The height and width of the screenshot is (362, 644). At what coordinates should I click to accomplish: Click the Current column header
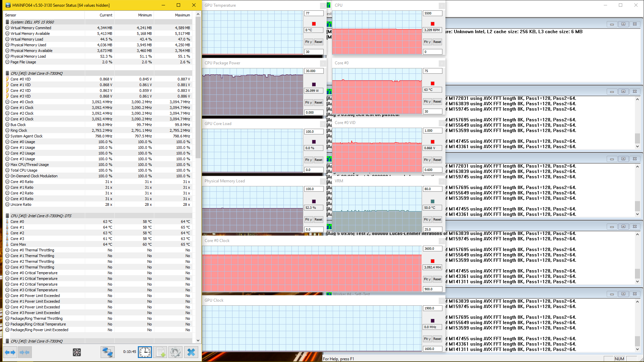pos(100,15)
